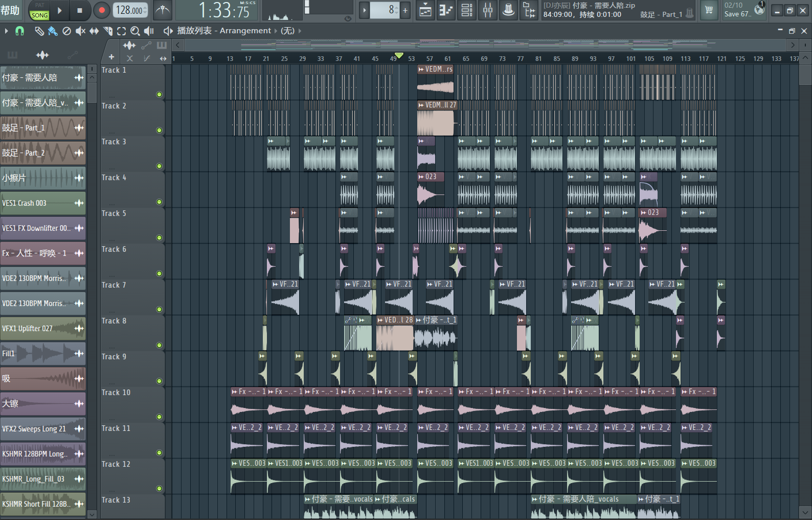Open the Channel rack
The height and width of the screenshot is (520, 812).
tap(467, 10)
